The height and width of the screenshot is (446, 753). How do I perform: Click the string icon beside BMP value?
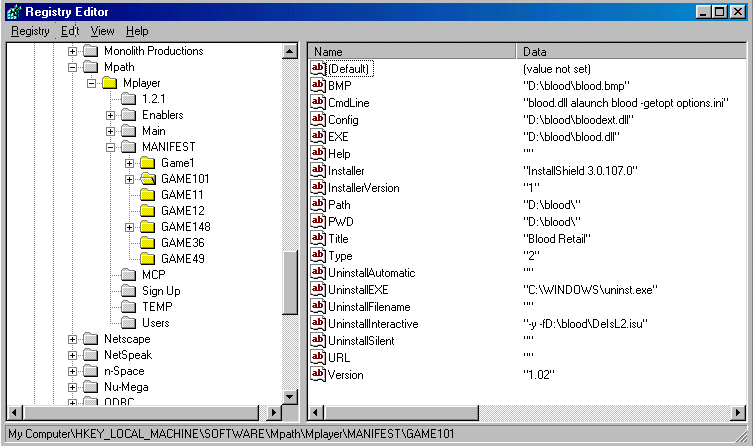point(318,85)
